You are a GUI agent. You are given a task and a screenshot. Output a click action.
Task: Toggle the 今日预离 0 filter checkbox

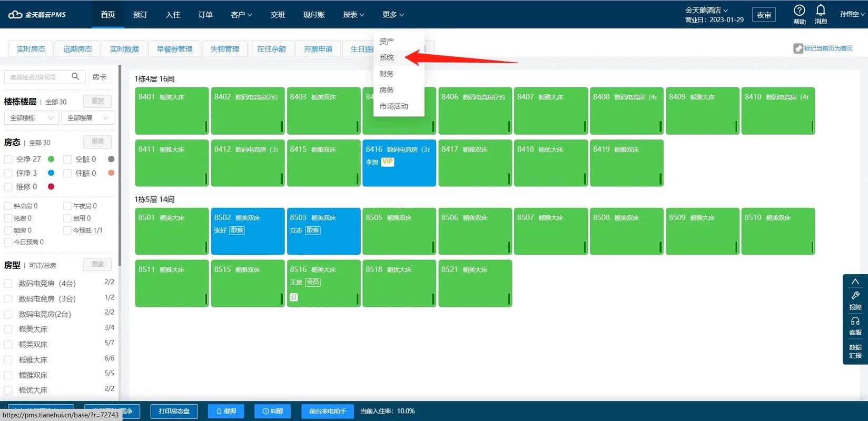coord(8,242)
